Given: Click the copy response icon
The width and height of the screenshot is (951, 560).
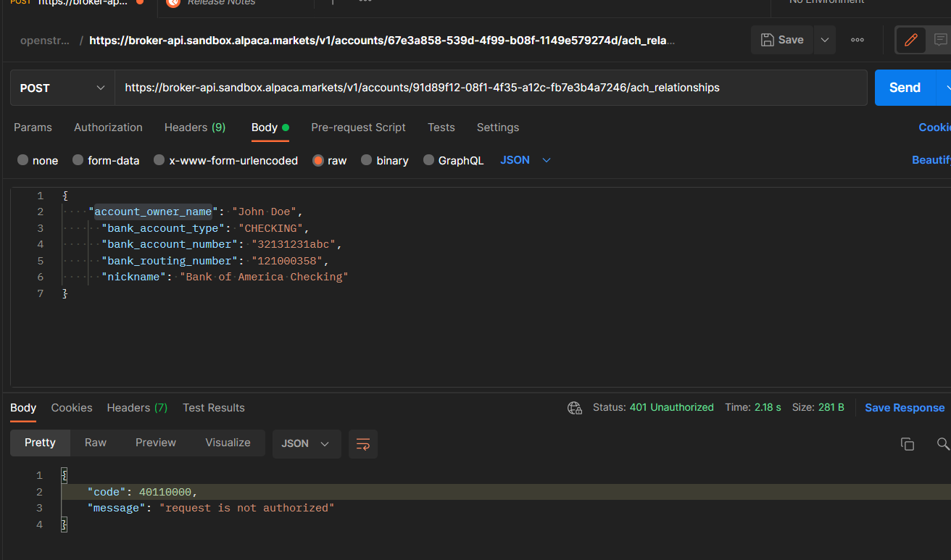Looking at the screenshot, I should [x=908, y=444].
